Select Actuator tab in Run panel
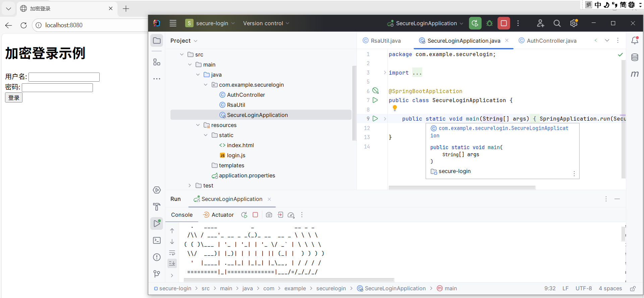644x298 pixels. [x=218, y=215]
